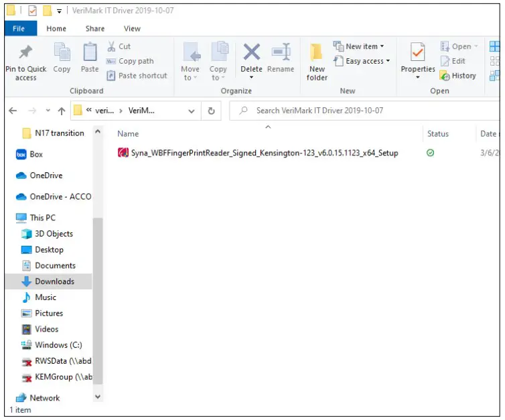Switch to the View tab
The image size is (505, 420).
click(133, 28)
